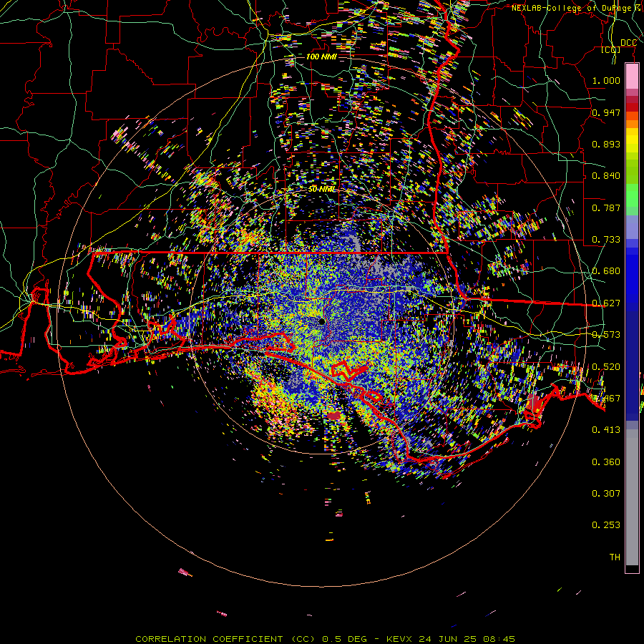Click the 50 NMI range ring label
This screenshot has width=644, height=644.
pos(321,190)
